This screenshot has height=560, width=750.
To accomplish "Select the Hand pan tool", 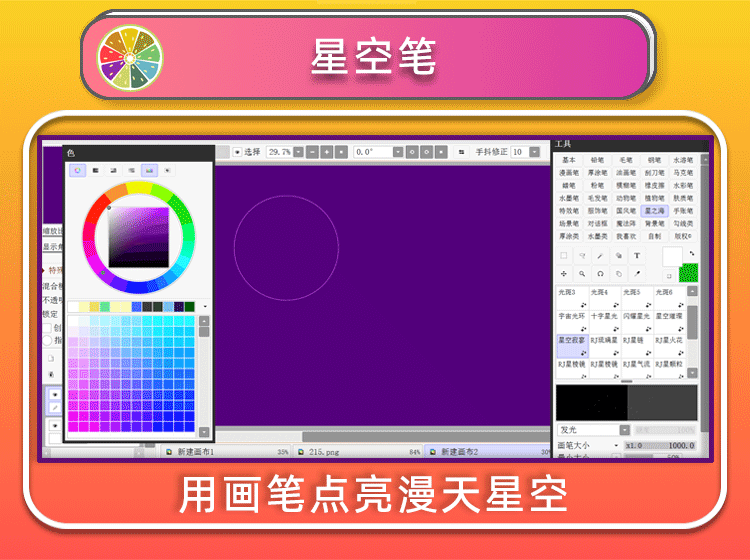I will (x=618, y=274).
